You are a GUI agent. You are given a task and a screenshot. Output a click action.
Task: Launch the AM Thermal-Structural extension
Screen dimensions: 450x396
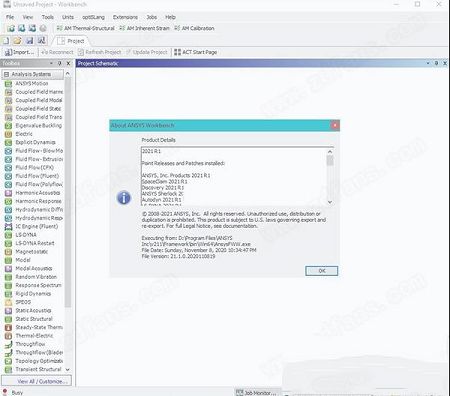pos(86,28)
